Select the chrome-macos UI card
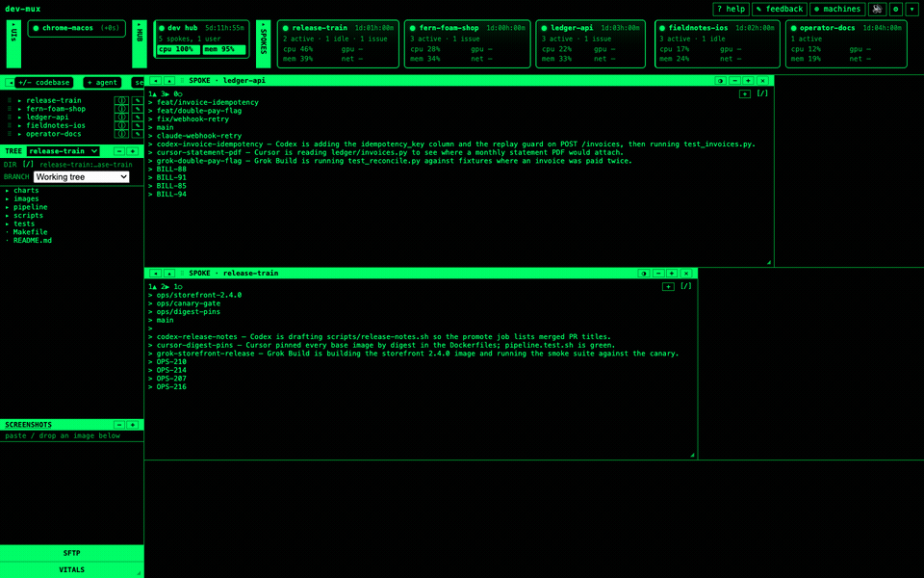The image size is (924, 578). (77, 28)
